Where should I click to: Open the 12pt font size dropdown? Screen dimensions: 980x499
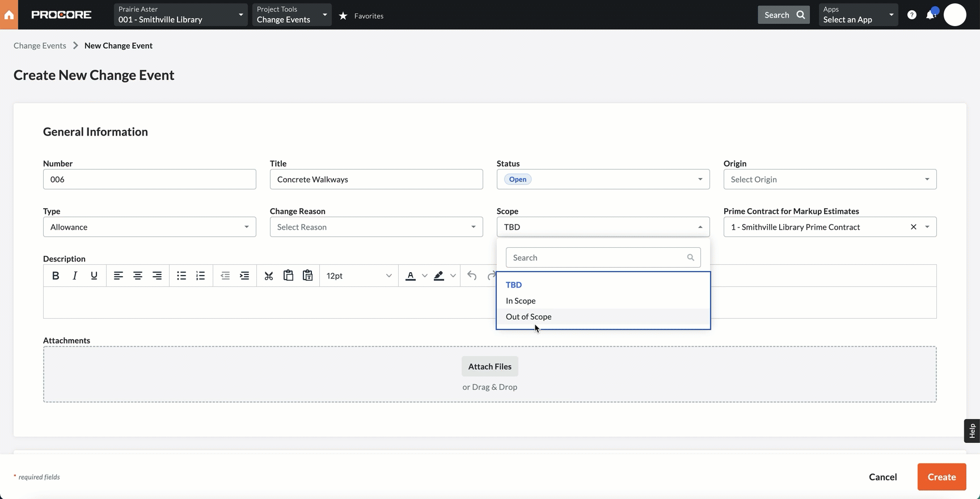359,276
